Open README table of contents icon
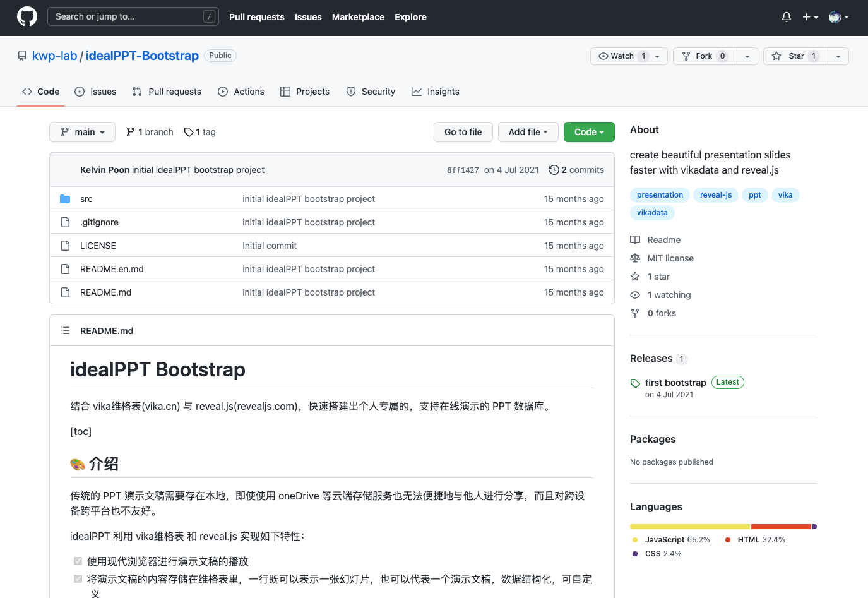Screen dimensions: 868x598 tap(65, 331)
